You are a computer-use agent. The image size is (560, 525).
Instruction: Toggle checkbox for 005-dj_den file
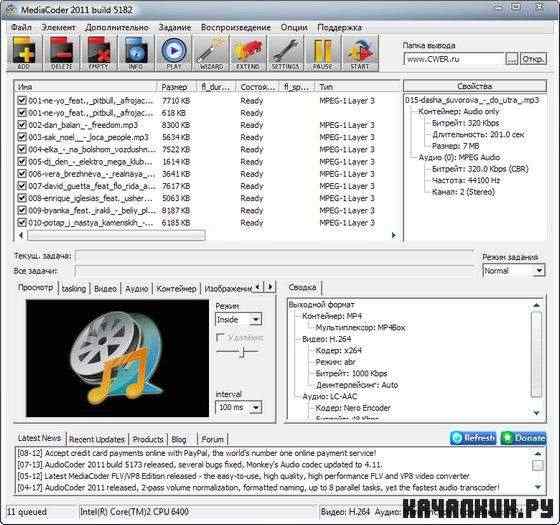coord(22,161)
